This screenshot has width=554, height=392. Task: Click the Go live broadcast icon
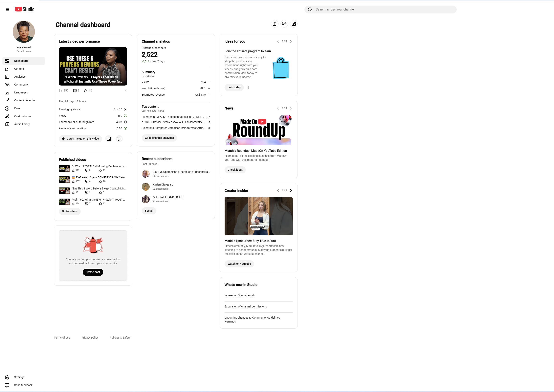284,24
